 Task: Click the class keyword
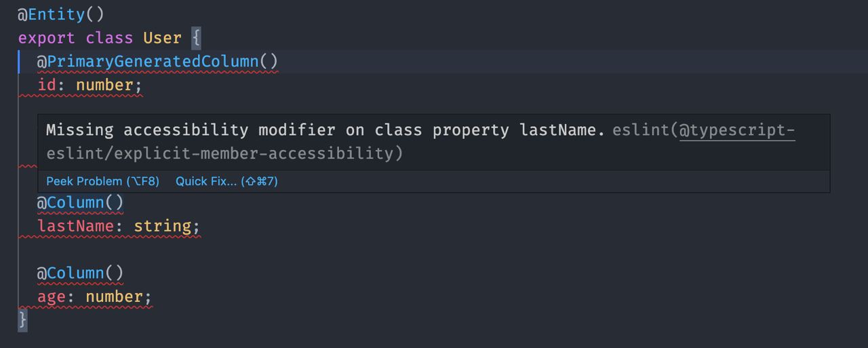tap(109, 38)
